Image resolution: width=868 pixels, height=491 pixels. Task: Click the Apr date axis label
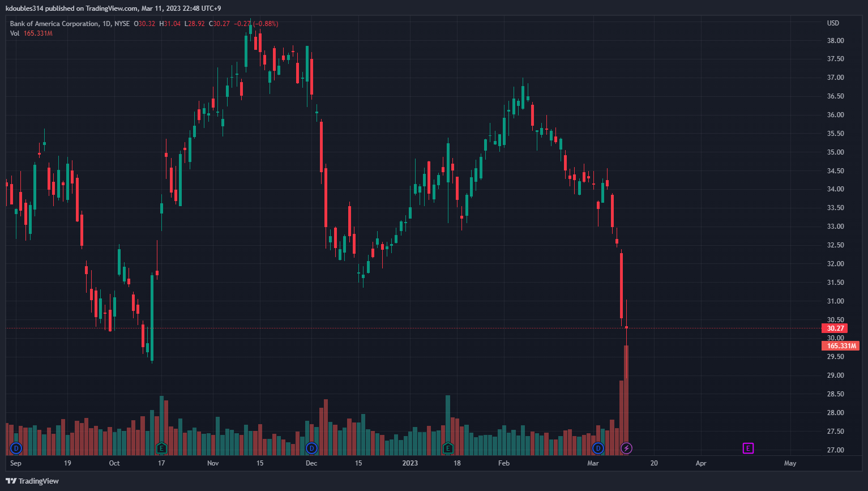[701, 463]
